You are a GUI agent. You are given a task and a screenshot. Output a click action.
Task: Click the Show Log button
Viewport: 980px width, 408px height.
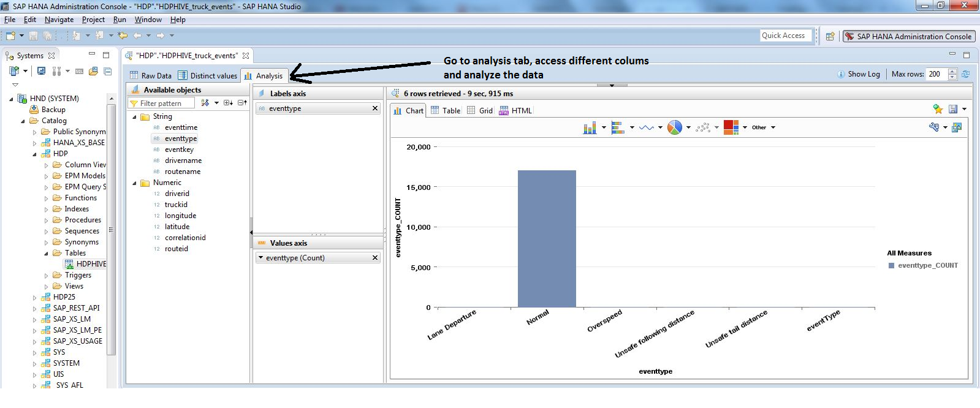pos(858,74)
